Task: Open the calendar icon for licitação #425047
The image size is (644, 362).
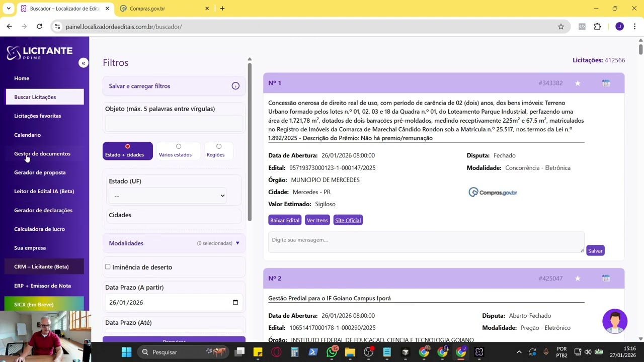Action: pyautogui.click(x=606, y=279)
